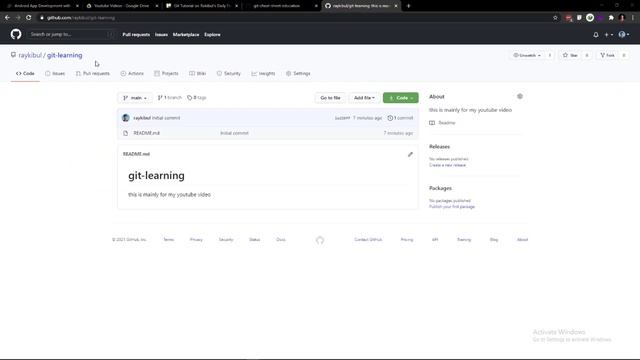Viewport: 640px width, 360px height.
Task: Open Marketplace in the top navigation
Action: click(x=186, y=35)
